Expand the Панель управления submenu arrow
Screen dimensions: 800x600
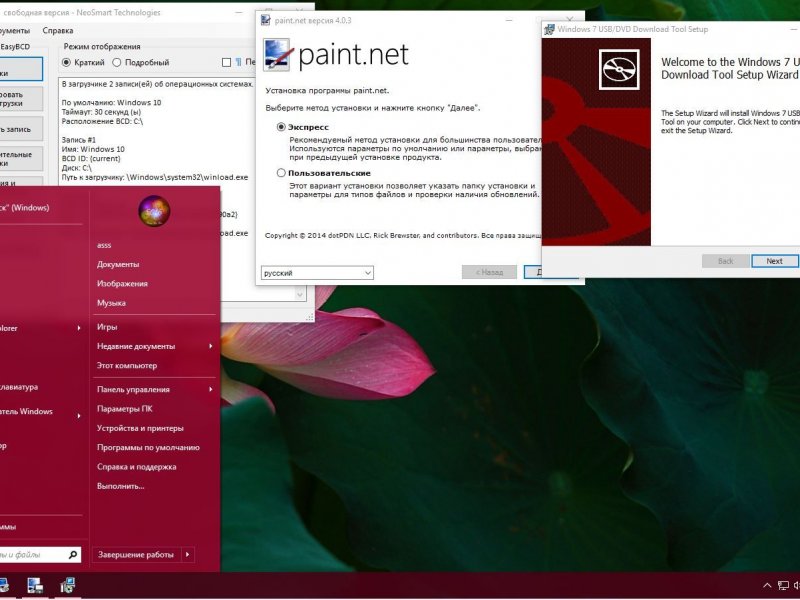pos(211,389)
